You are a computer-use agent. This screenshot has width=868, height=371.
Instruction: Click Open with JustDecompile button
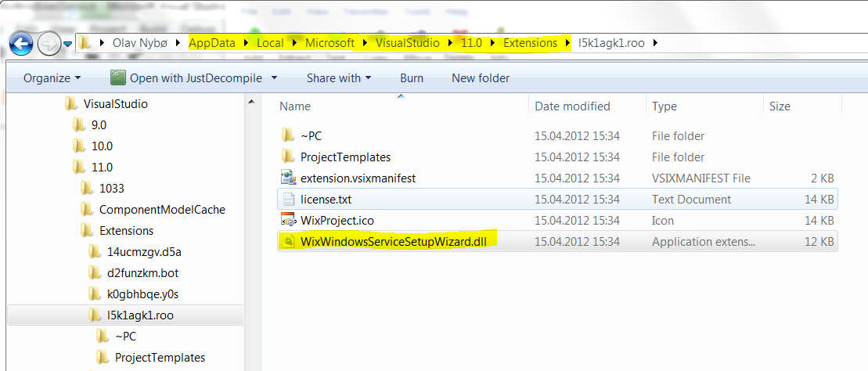point(196,78)
